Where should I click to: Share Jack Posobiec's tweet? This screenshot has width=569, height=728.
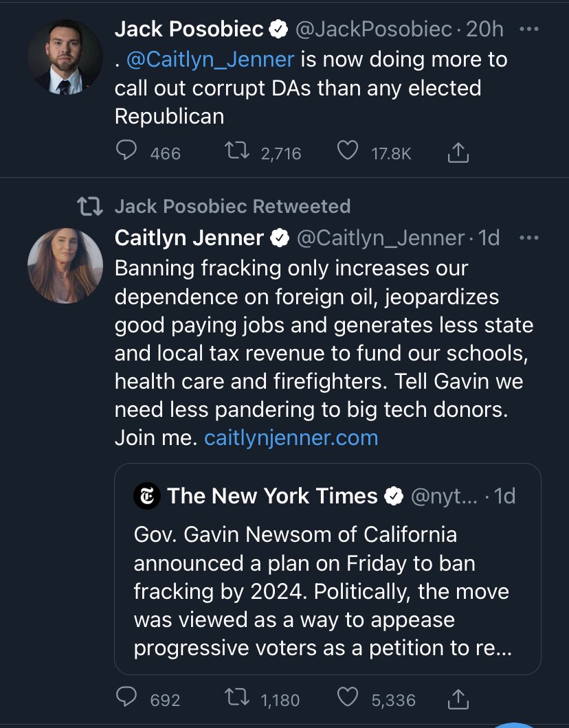click(458, 153)
